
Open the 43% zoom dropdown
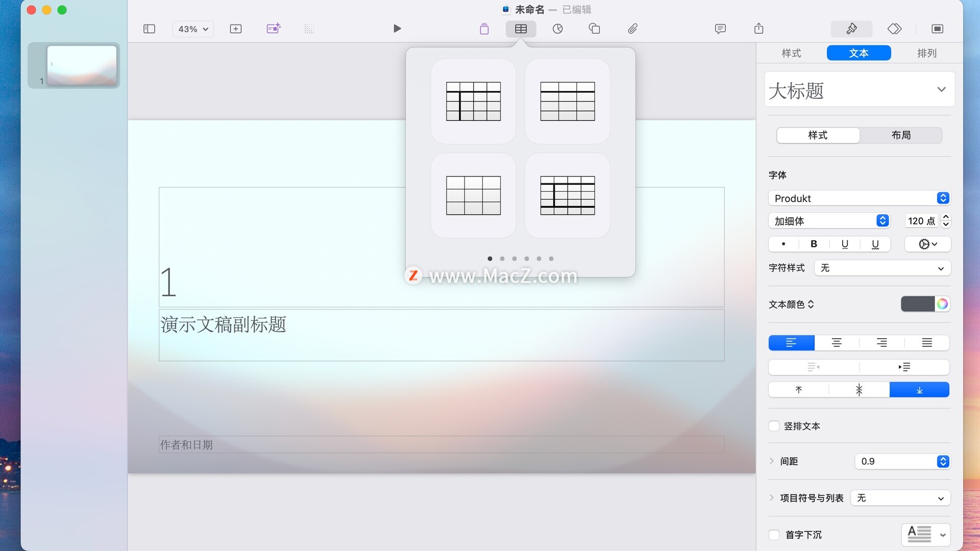[x=193, y=29]
